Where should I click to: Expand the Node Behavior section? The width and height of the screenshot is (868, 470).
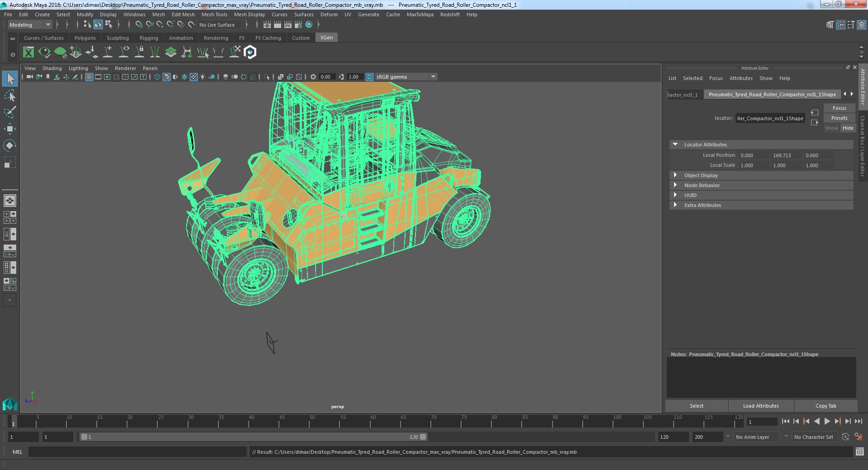(675, 185)
